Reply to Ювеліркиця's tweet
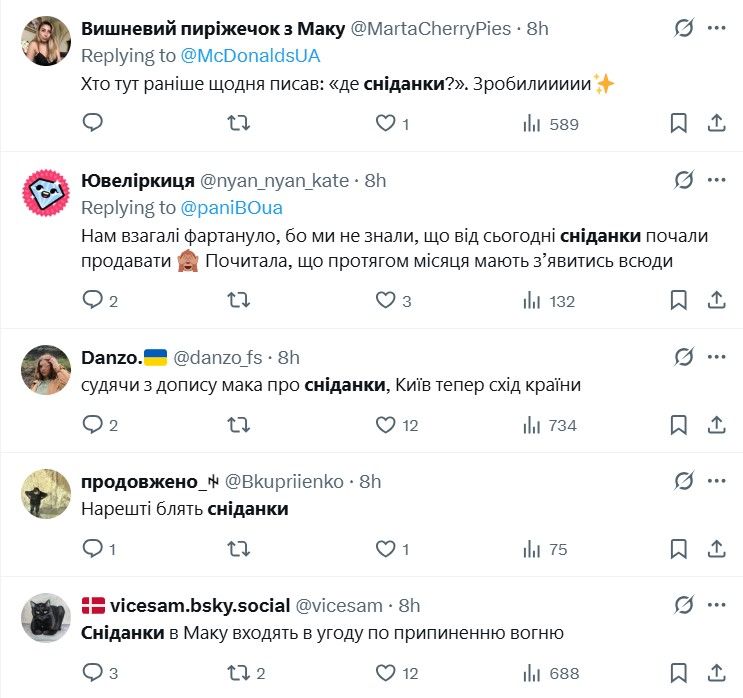This screenshot has height=698, width=743. pyautogui.click(x=93, y=300)
